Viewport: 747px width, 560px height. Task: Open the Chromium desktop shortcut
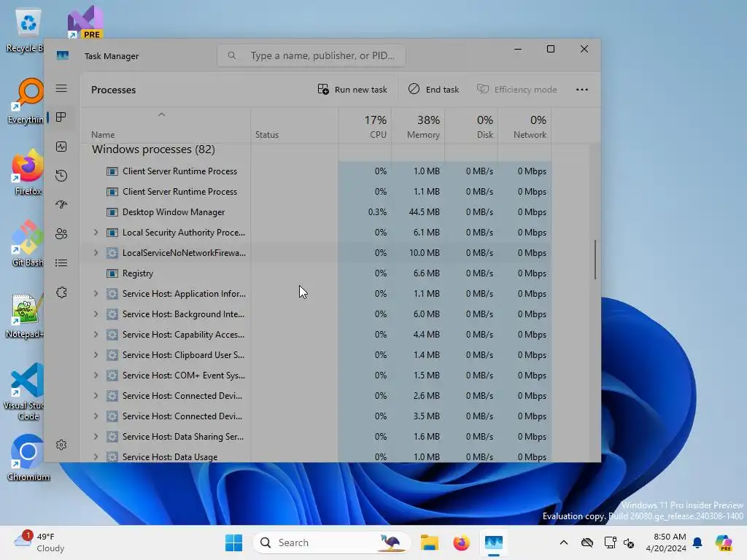point(28,458)
